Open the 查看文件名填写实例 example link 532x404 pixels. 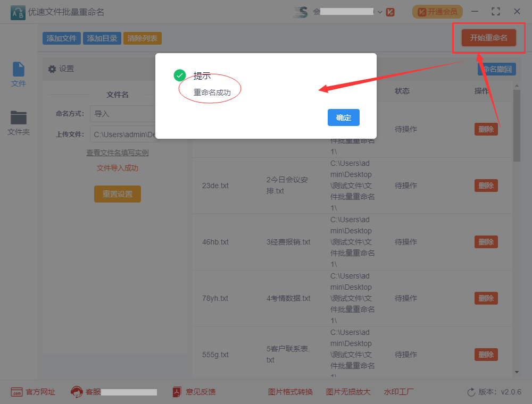coord(117,153)
